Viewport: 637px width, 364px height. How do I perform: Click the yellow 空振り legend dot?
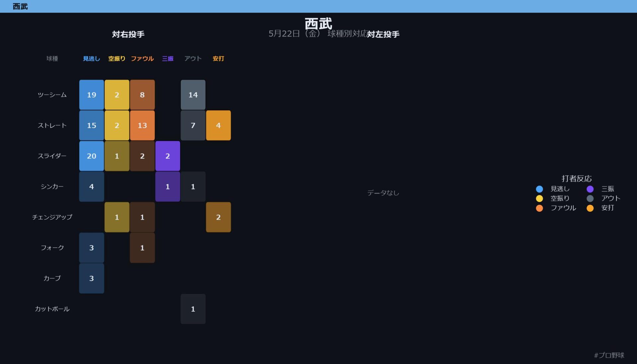click(x=539, y=198)
